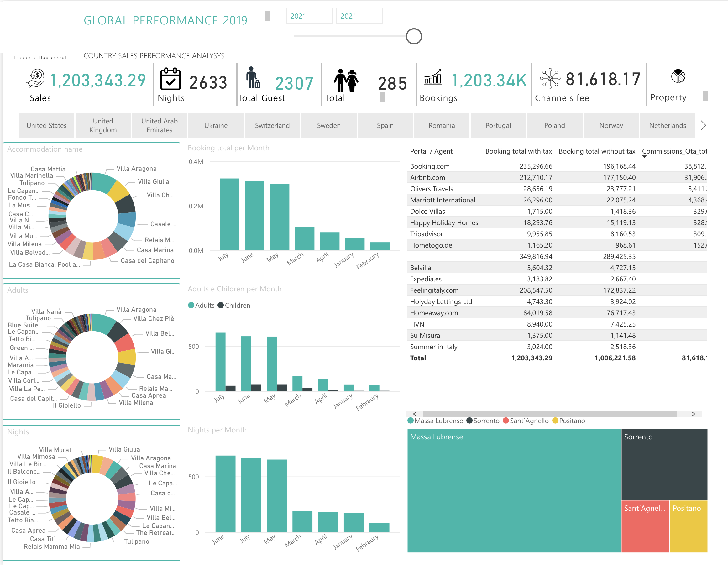Screen dimensions: 728x565
Task: Click the Bookings bar chart icon
Action: click(x=433, y=77)
